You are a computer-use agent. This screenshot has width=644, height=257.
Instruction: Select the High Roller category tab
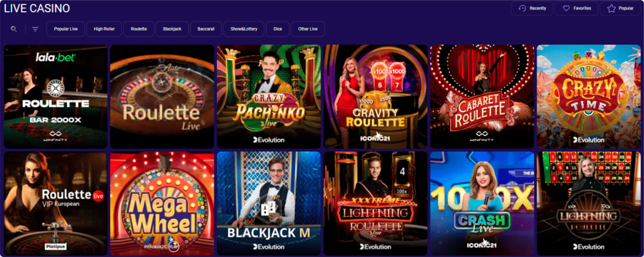tap(104, 29)
